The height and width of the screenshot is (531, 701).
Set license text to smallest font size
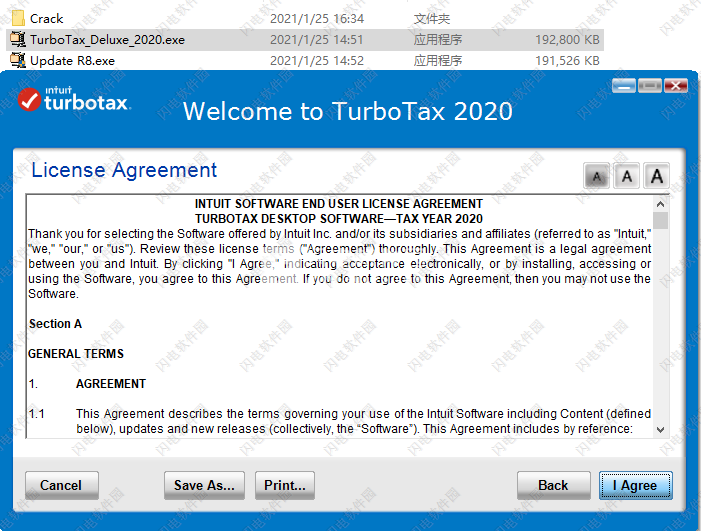(597, 177)
